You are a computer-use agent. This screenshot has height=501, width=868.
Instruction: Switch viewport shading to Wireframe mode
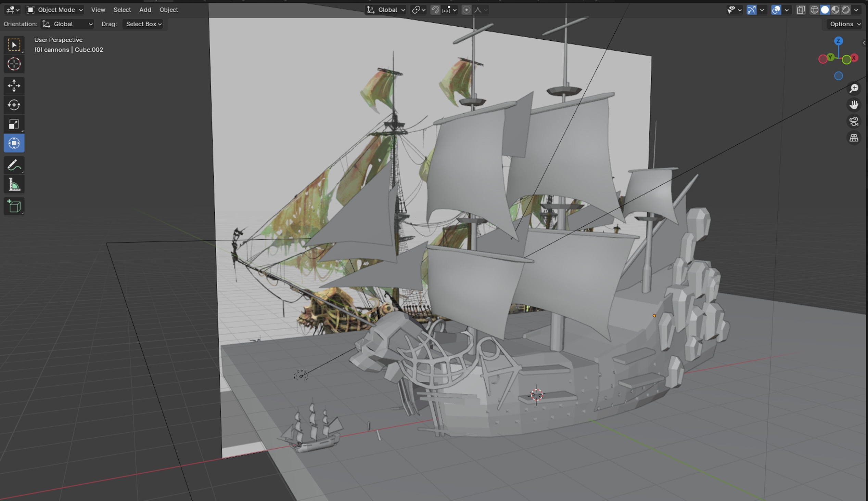(815, 10)
